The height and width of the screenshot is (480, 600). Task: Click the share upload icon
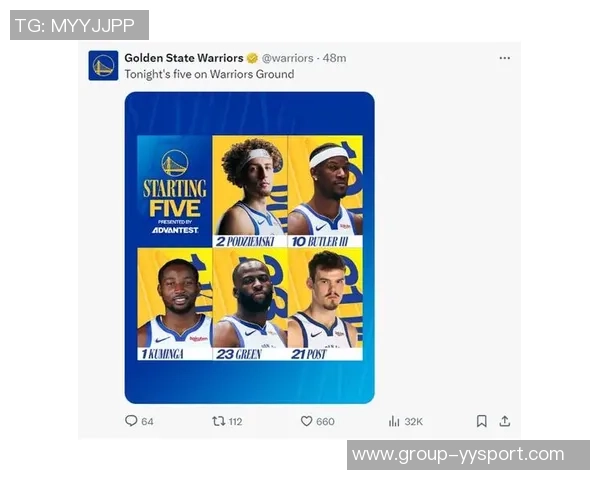point(505,421)
